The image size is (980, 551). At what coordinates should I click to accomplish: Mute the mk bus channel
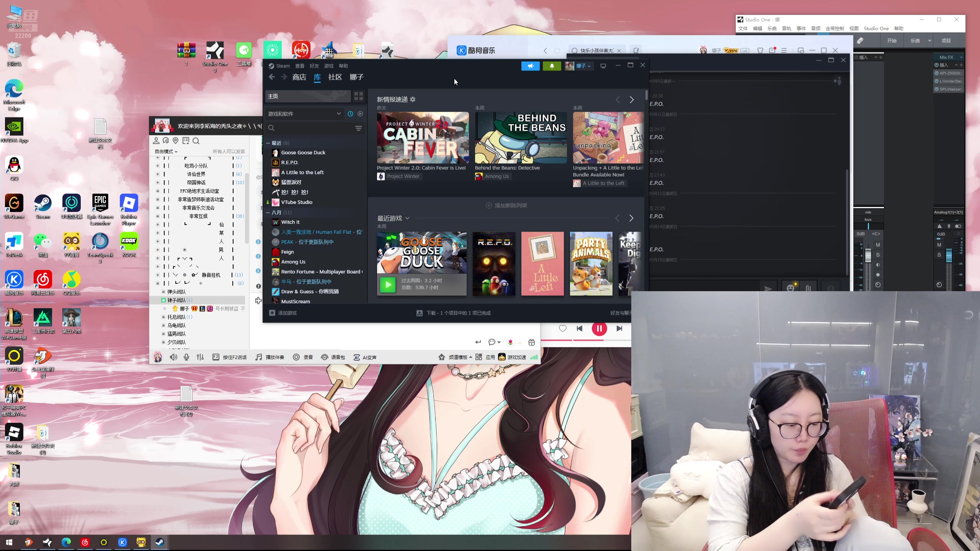[878, 245]
